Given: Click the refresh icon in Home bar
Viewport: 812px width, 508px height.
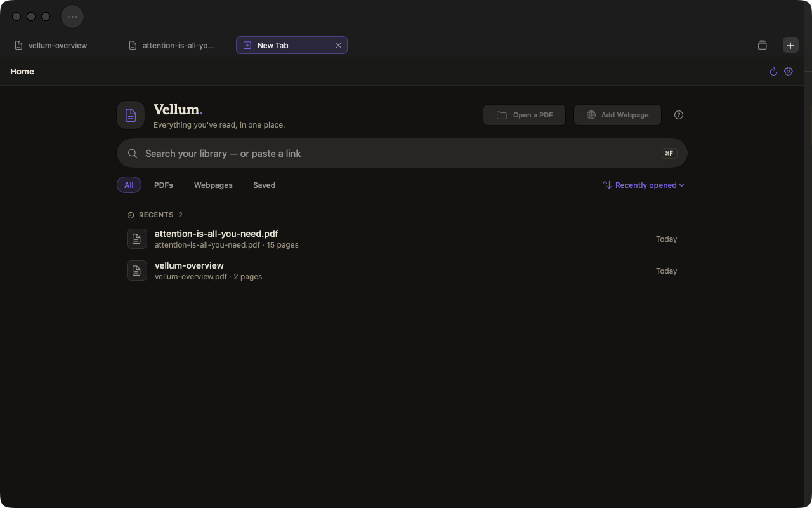Looking at the screenshot, I should [x=773, y=72].
